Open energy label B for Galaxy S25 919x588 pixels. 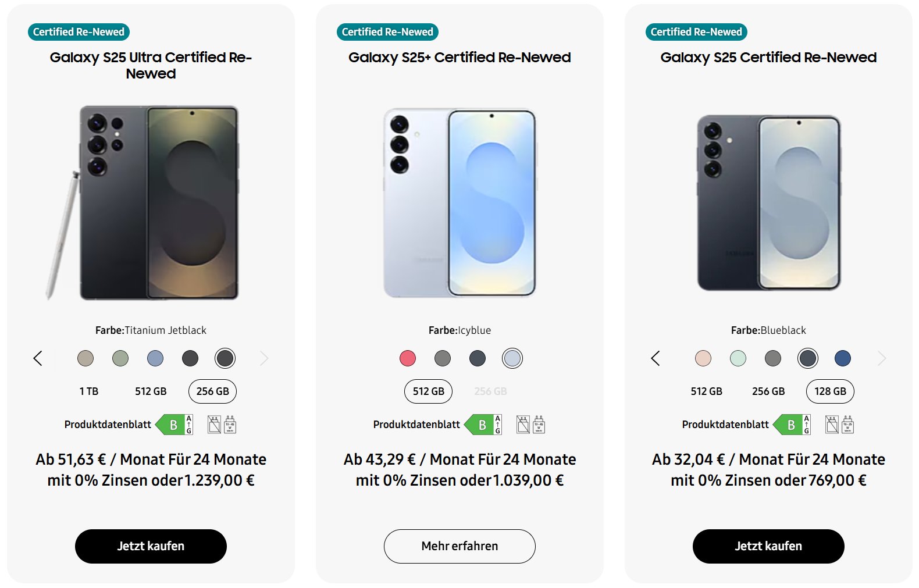(792, 425)
